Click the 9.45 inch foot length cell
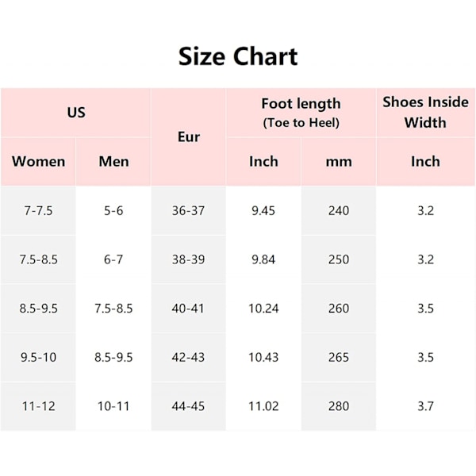This screenshot has height=476, width=476. pyautogui.click(x=263, y=211)
